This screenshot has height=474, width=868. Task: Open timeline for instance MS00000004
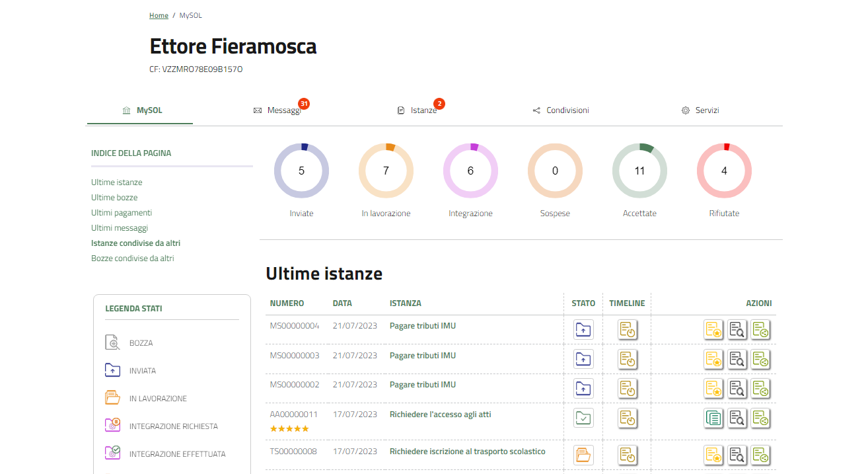point(627,329)
